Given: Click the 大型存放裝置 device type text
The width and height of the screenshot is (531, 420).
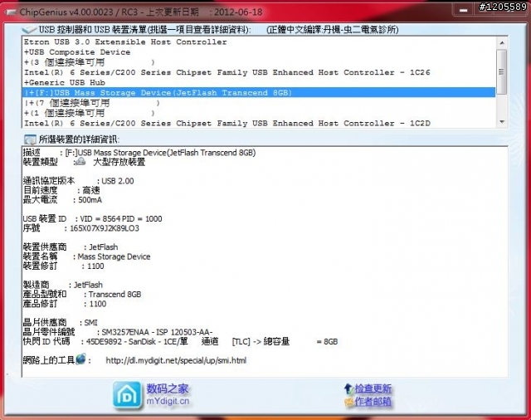Looking at the screenshot, I should coord(119,162).
